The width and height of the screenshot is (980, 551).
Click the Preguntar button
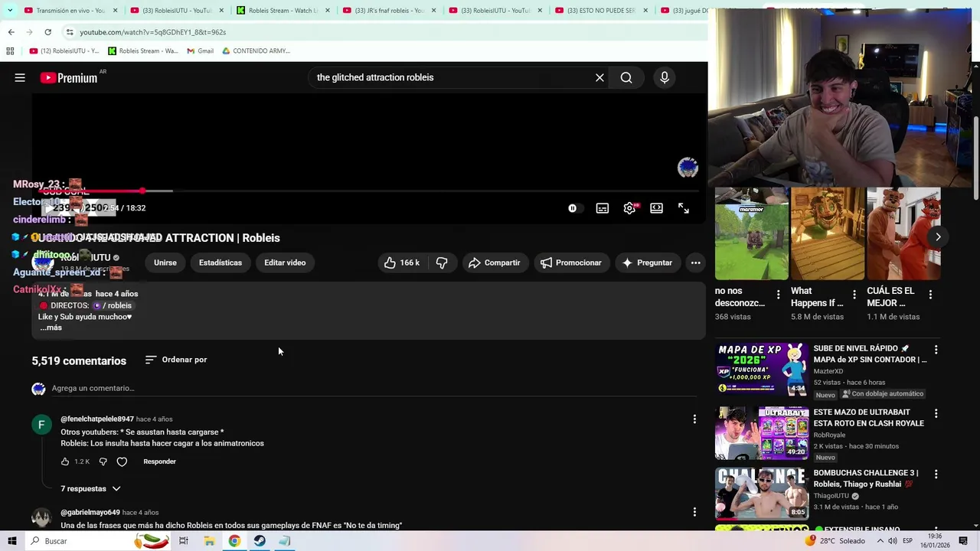[647, 262]
